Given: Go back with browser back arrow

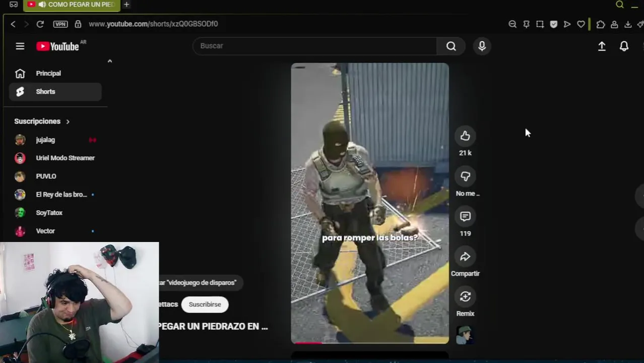Looking at the screenshot, I should pyautogui.click(x=13, y=24).
